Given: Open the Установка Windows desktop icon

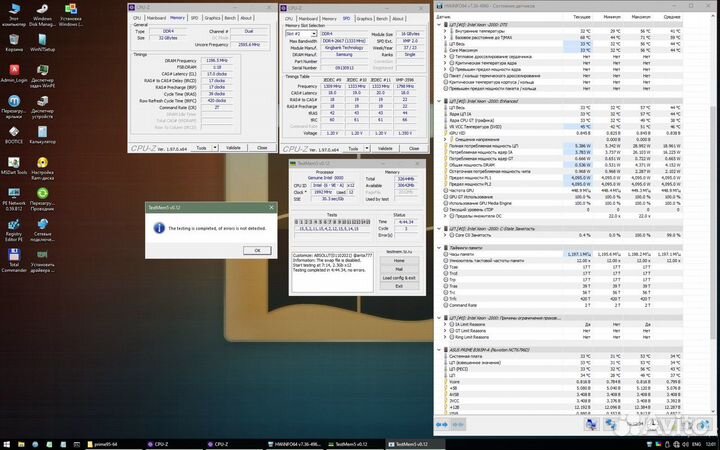Looking at the screenshot, I should (71, 14).
